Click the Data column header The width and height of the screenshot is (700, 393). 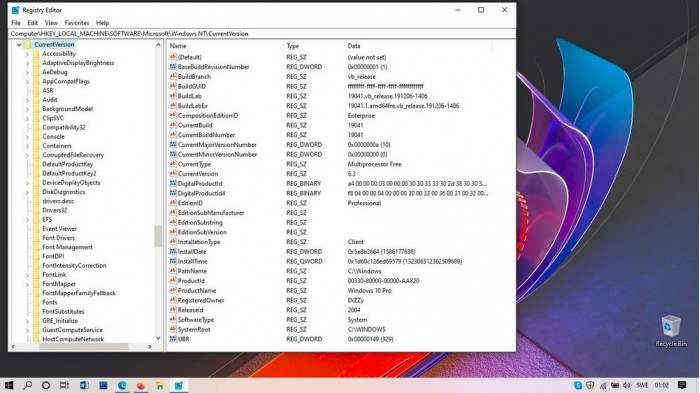click(x=418, y=46)
